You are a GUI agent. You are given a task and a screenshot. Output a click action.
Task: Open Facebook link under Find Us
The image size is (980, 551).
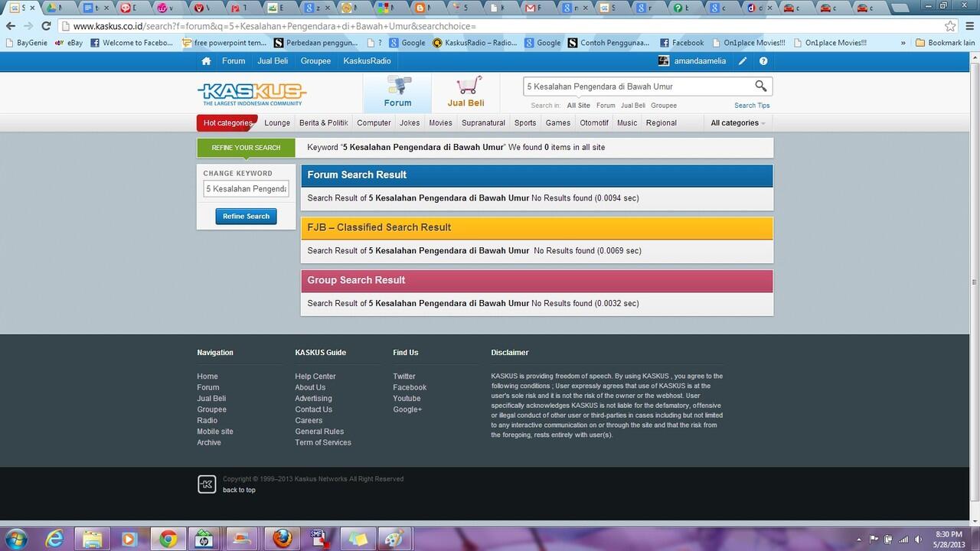tap(410, 387)
